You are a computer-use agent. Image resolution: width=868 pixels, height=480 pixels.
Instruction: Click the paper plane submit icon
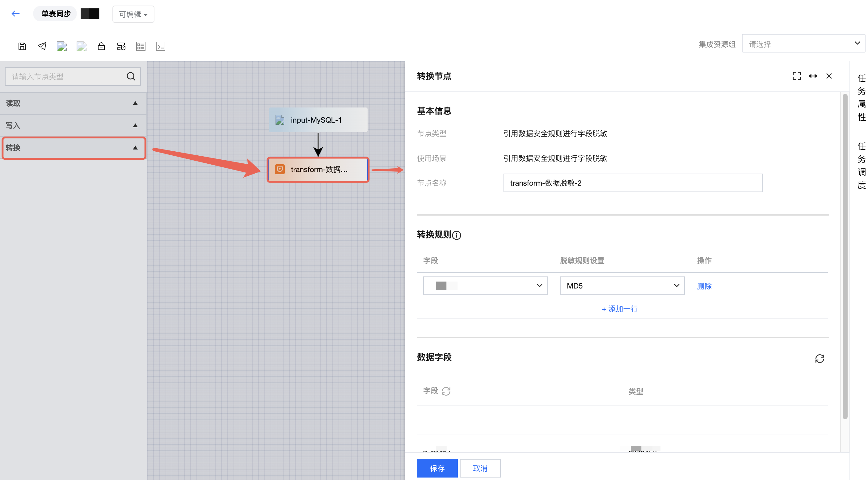click(42, 46)
